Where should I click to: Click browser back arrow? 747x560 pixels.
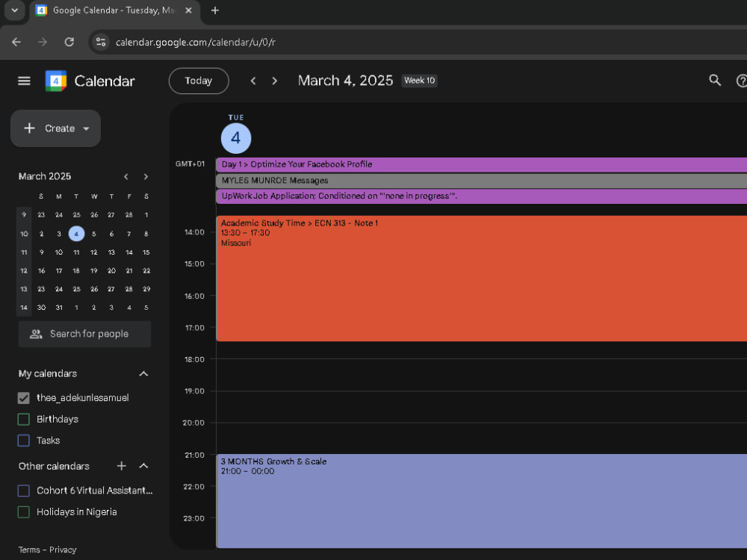click(x=16, y=42)
